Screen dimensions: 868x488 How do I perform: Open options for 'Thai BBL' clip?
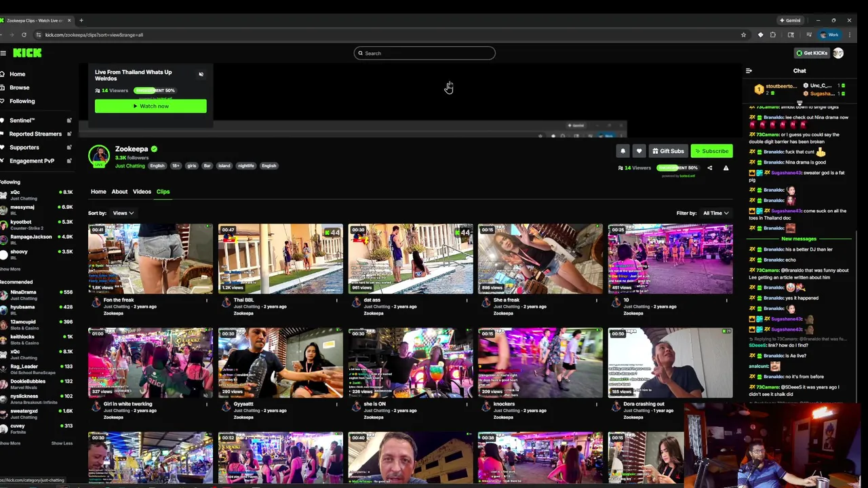coord(337,300)
